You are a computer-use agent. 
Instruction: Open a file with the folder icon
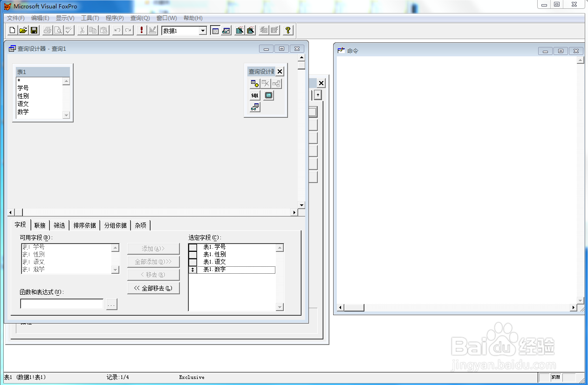coord(23,30)
